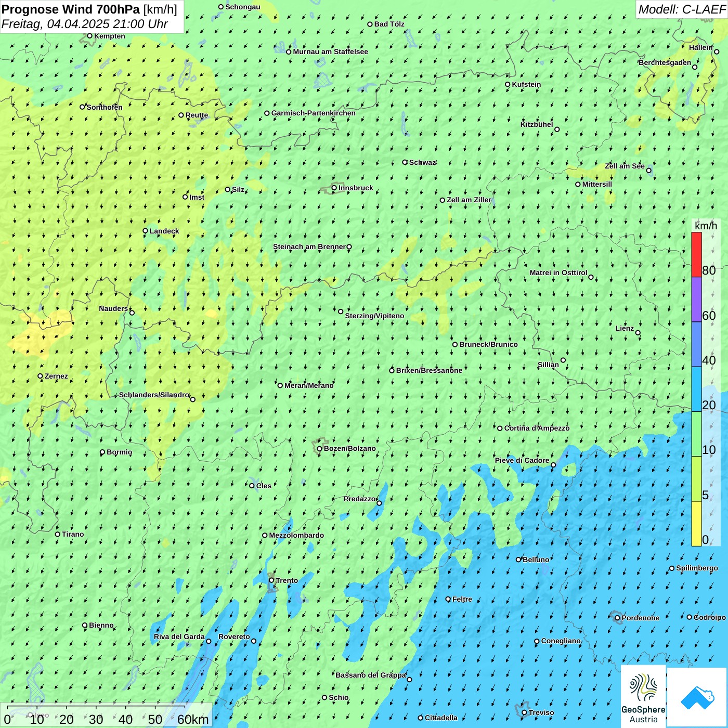
Task: Click the 'Sillian' label
Action: (548, 365)
